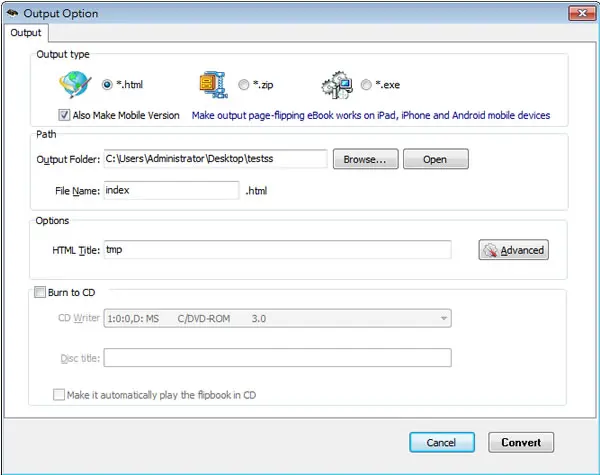
Task: Click the File Name input field
Action: tap(171, 190)
